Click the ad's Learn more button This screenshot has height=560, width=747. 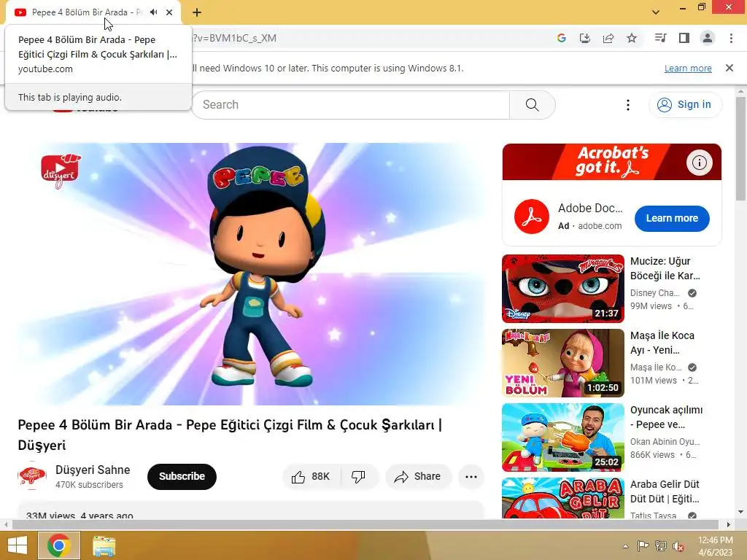672,219
